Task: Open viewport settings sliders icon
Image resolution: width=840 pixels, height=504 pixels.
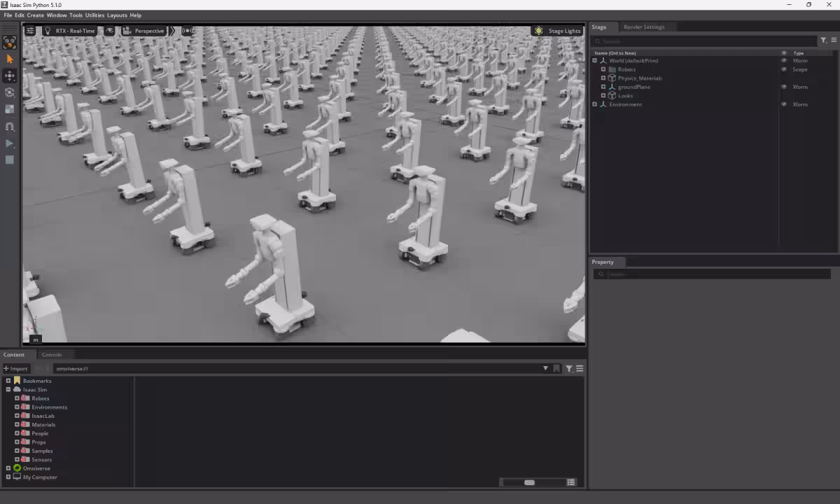Action: (30, 31)
